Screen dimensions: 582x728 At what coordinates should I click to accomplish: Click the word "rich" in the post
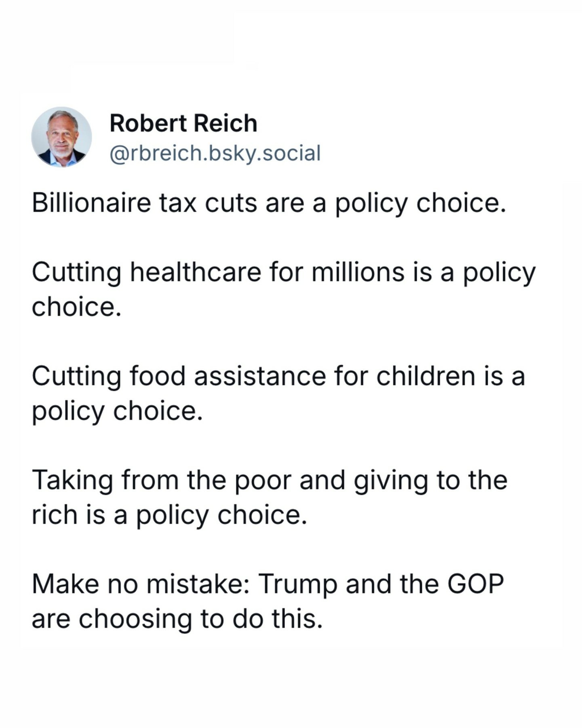point(55,514)
